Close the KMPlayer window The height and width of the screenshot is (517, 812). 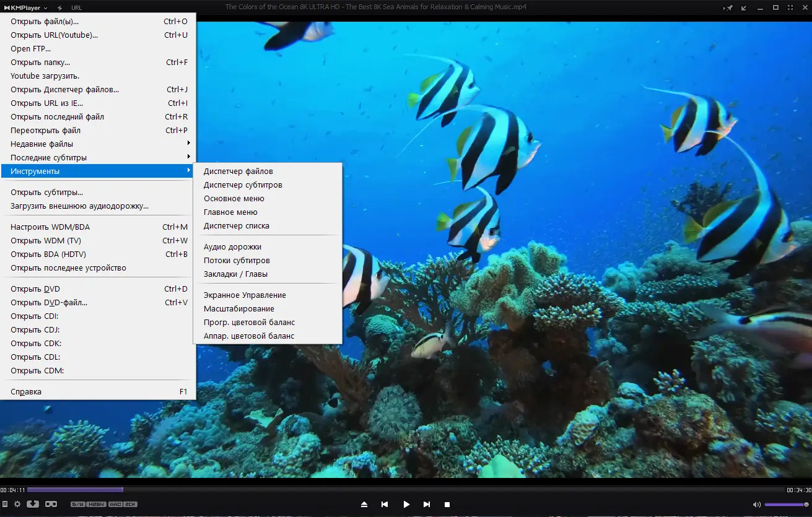(804, 7)
